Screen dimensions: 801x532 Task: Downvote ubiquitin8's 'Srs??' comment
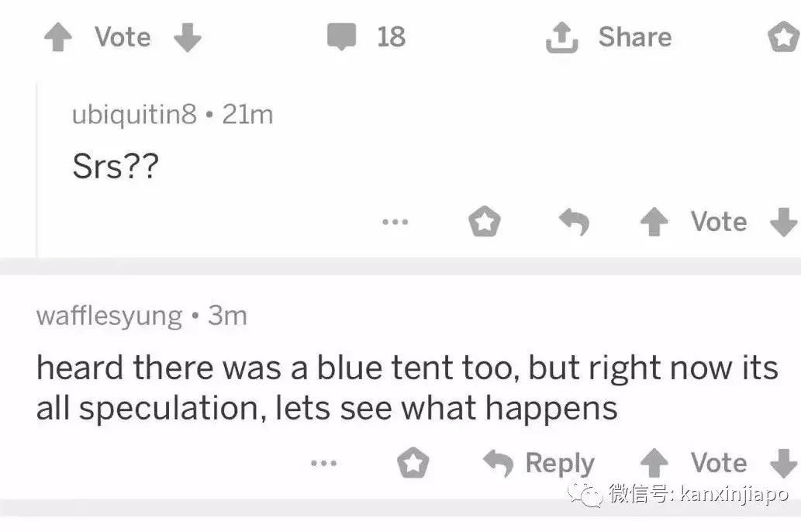pyautogui.click(x=784, y=223)
